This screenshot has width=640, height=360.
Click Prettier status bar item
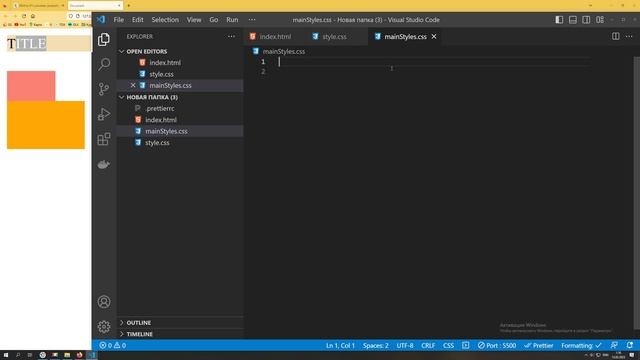539,345
